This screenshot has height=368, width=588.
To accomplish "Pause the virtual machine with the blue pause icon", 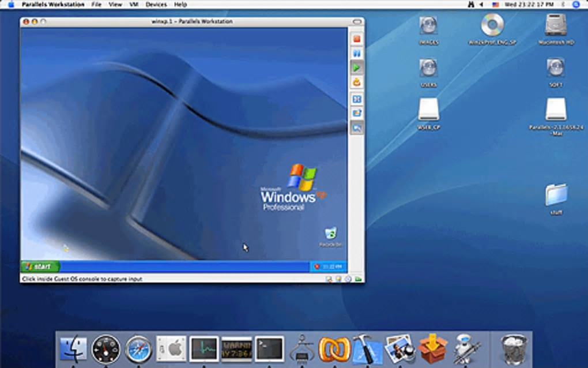I will point(357,54).
